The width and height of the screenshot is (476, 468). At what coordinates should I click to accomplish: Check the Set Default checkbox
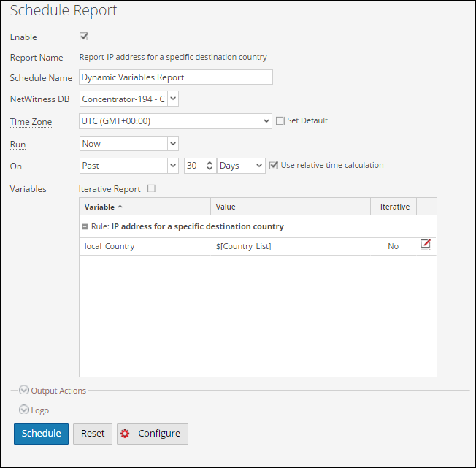(x=280, y=121)
